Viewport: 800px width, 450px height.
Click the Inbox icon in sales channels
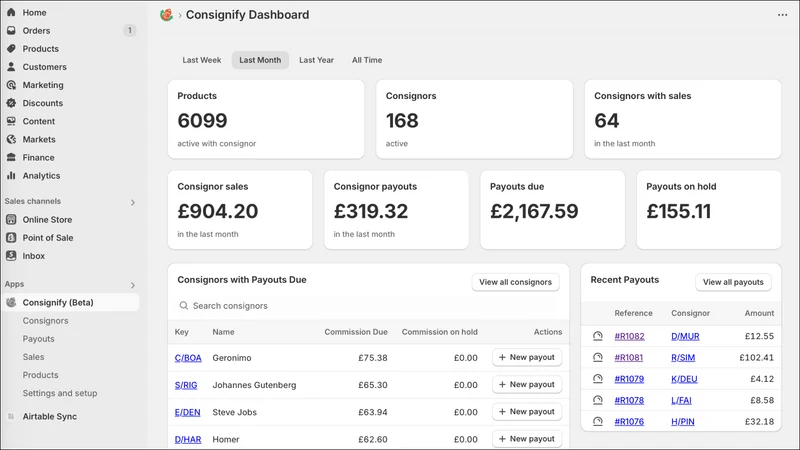pyautogui.click(x=11, y=256)
